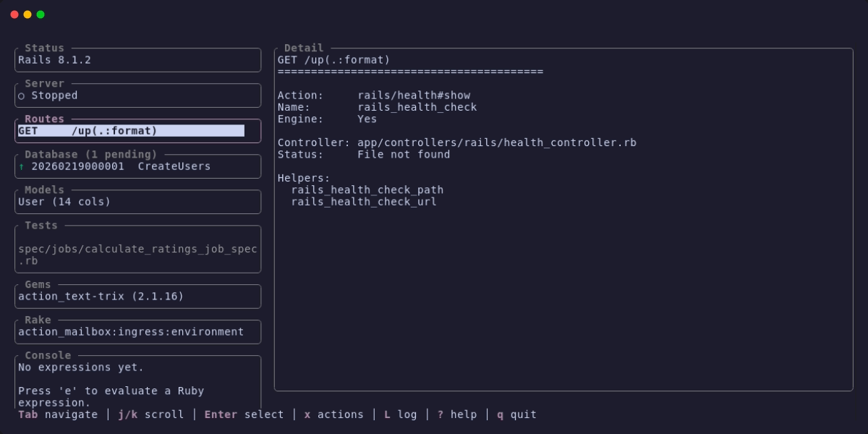This screenshot has height=434, width=868.
Task: Click the L log indicator in status bar
Action: 401,414
